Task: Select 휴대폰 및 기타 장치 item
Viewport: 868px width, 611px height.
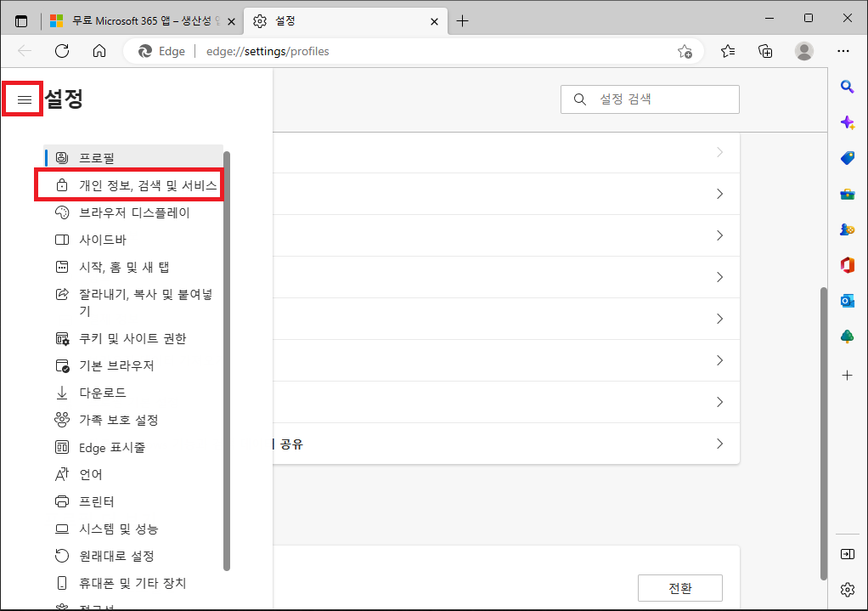Action: click(133, 583)
